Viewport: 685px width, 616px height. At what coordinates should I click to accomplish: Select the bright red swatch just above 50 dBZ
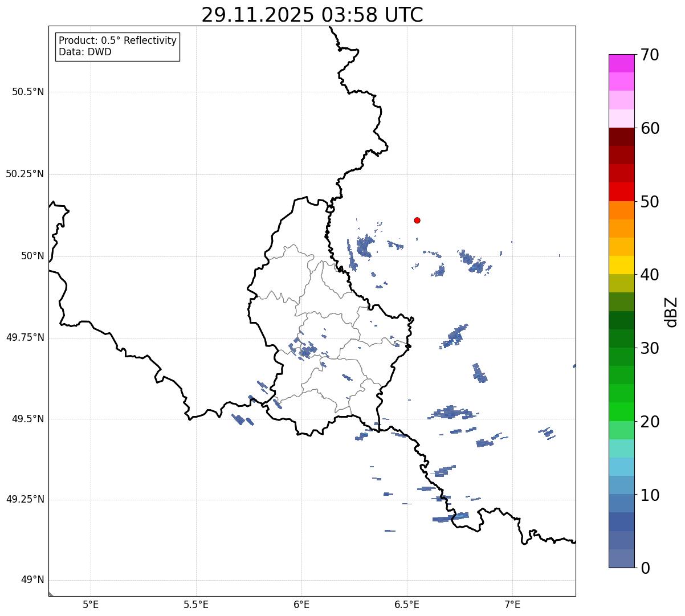point(621,191)
